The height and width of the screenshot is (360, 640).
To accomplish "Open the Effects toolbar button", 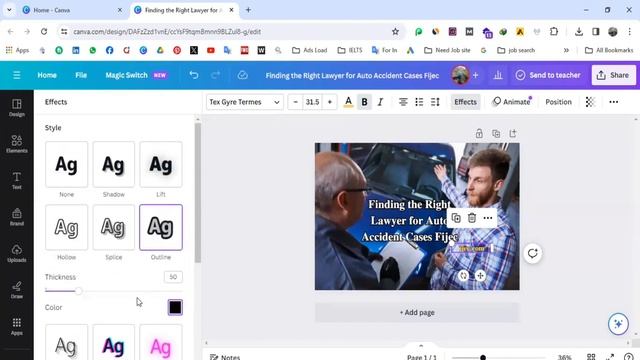I will [465, 102].
